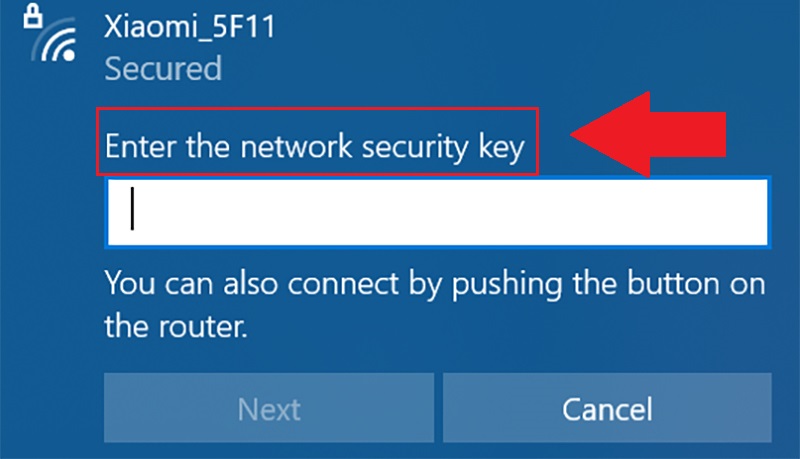Viewport: 800px width, 459px height.
Task: Click the Next button
Action: 269,407
